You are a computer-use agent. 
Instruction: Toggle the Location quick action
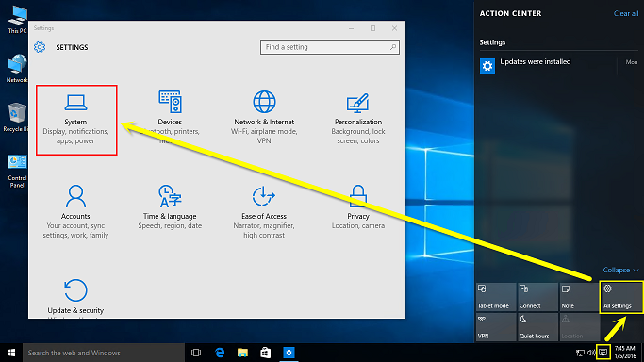[579, 327]
